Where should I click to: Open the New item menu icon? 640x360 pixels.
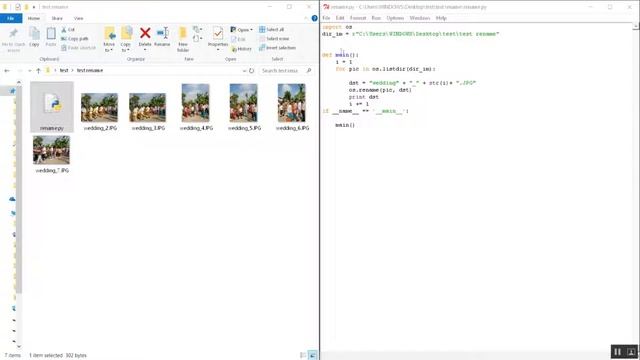(x=197, y=30)
